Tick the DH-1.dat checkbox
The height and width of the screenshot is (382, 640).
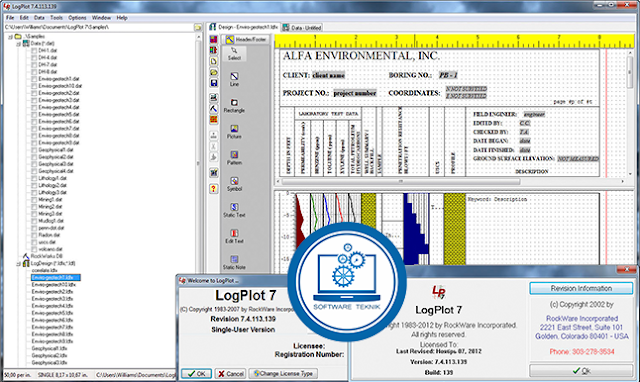coord(34,51)
